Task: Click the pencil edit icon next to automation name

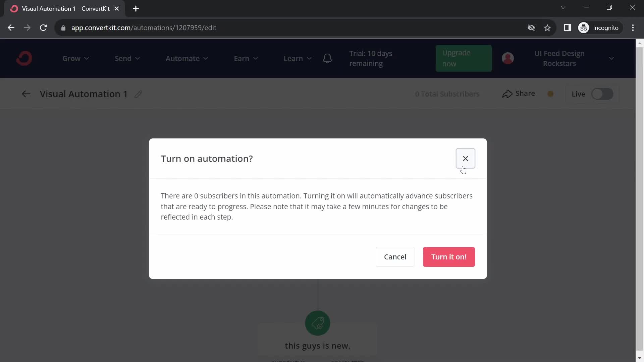Action: (x=139, y=94)
